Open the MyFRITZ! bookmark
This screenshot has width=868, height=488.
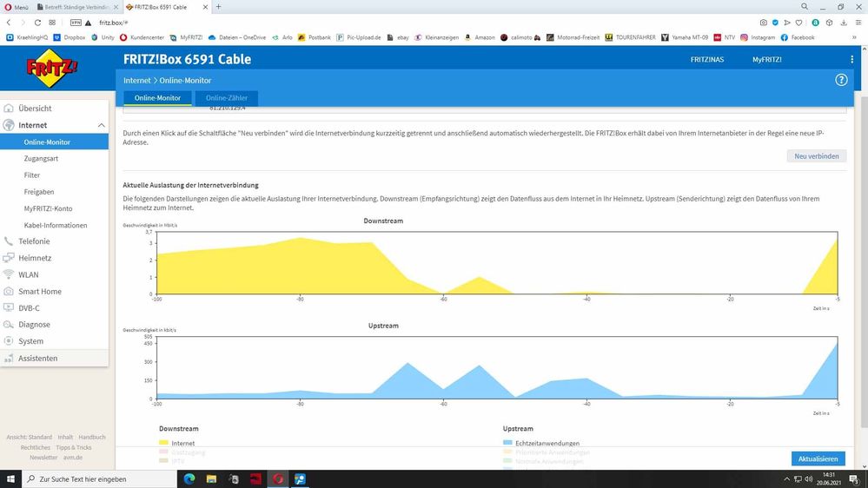[x=186, y=37]
